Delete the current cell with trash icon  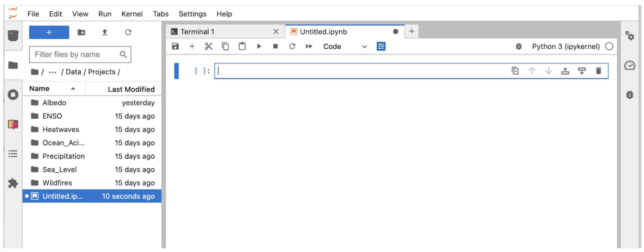click(599, 71)
